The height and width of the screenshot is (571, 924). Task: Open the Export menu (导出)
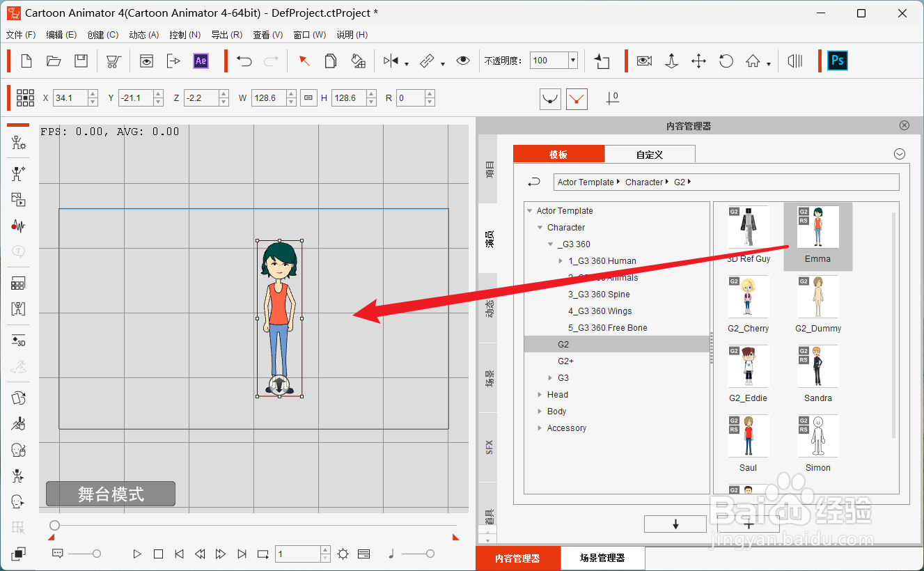click(226, 35)
